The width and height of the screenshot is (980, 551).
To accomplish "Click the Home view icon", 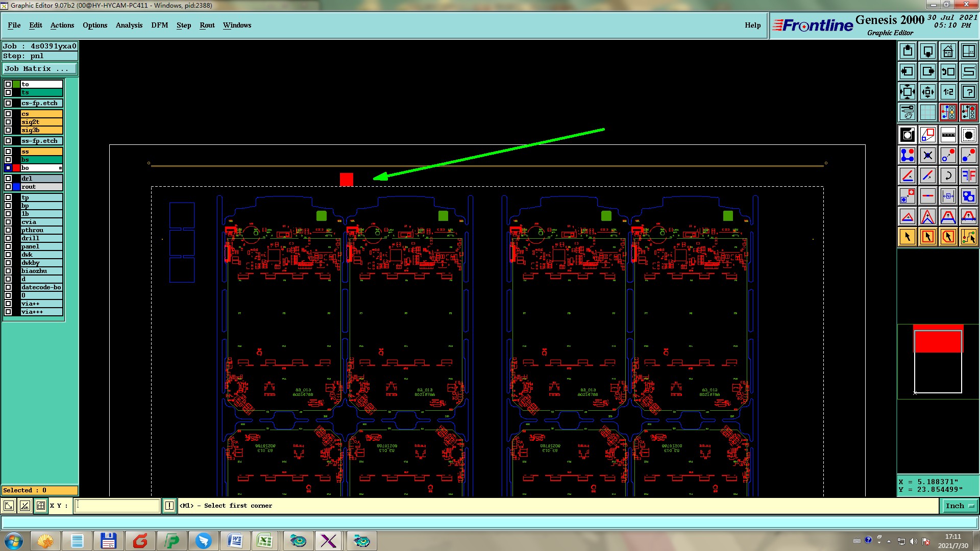I will (948, 51).
